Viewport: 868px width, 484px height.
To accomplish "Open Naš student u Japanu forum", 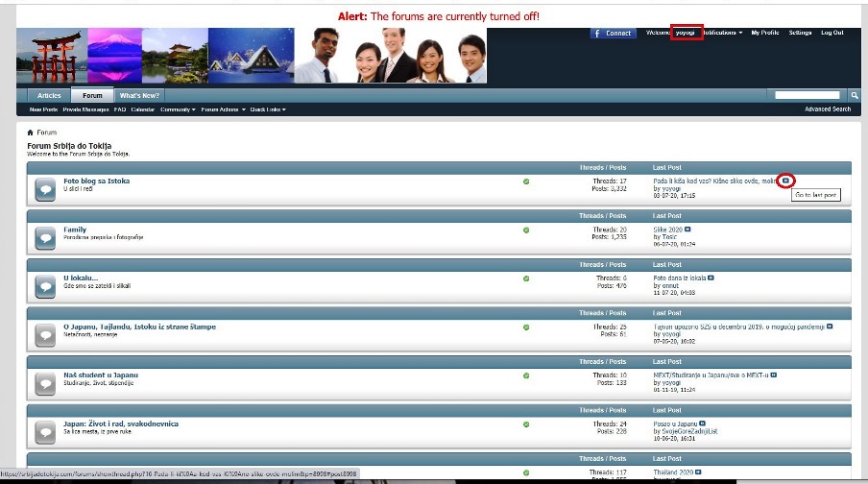I will (101, 375).
